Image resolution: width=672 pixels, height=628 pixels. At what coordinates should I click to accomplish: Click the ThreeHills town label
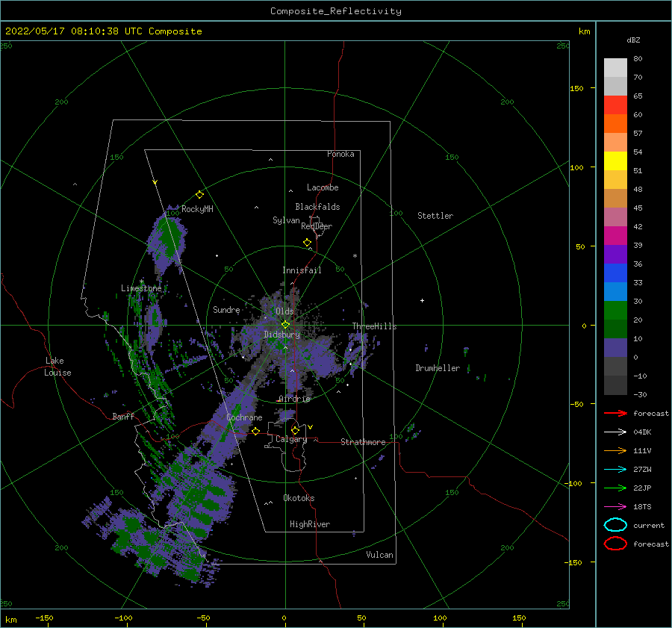click(x=375, y=326)
